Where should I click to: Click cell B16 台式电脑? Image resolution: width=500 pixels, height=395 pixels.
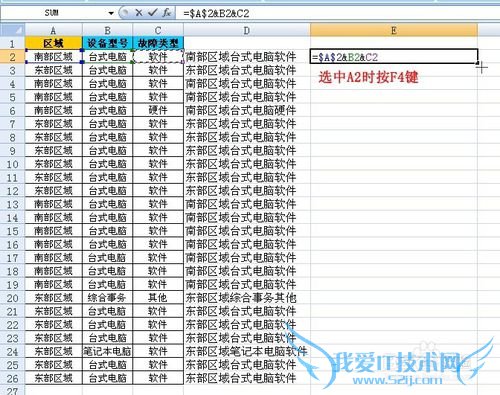click(107, 244)
